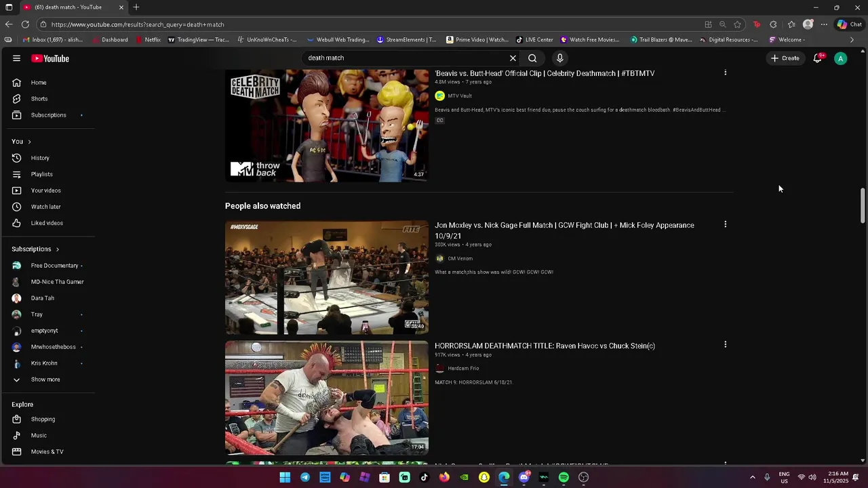Viewport: 868px width, 488px height.
Task: Show more bookmarks with the chevron
Action: [852, 40]
